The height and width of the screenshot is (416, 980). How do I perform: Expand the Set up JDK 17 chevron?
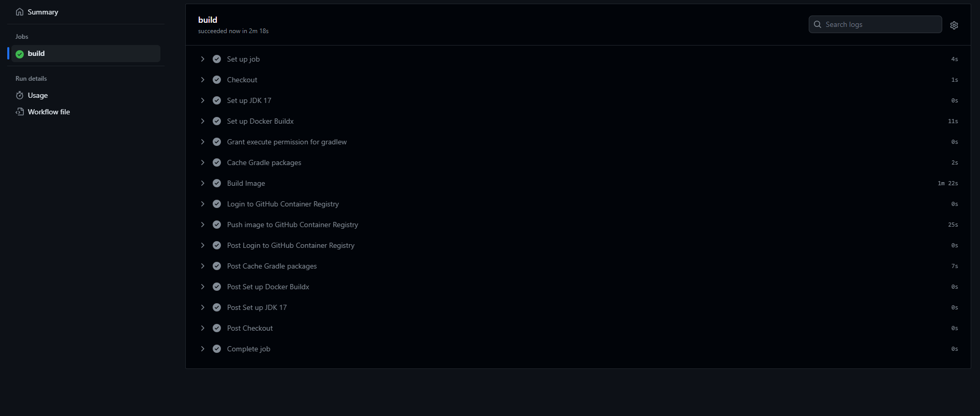point(203,100)
